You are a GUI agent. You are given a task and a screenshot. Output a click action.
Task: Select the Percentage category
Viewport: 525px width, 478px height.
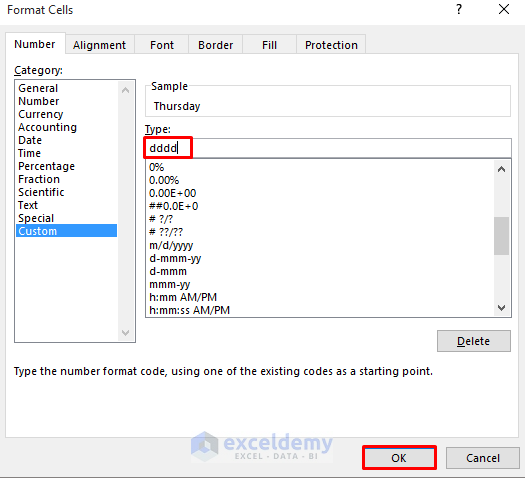pos(67,166)
